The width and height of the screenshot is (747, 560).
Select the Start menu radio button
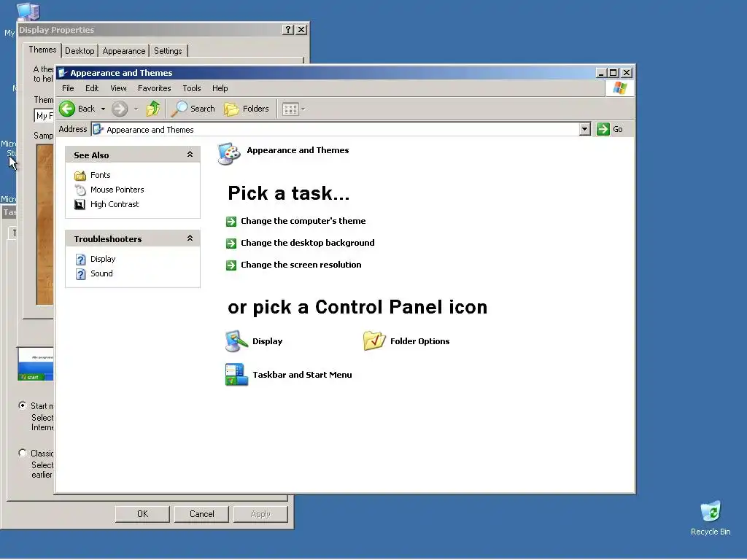tap(23, 405)
